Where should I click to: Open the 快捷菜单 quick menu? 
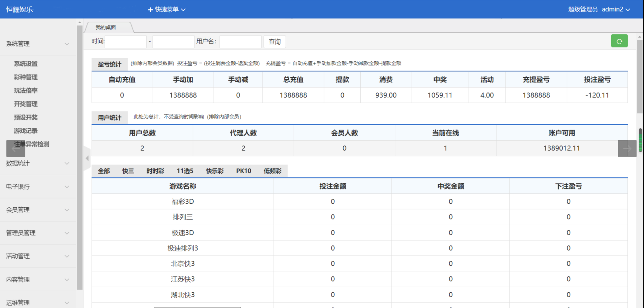tap(167, 9)
